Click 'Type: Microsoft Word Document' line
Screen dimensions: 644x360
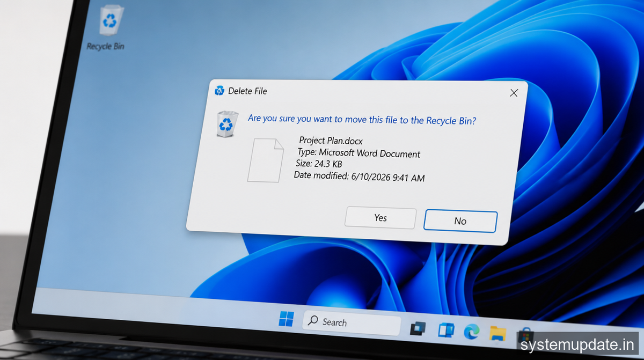point(358,153)
